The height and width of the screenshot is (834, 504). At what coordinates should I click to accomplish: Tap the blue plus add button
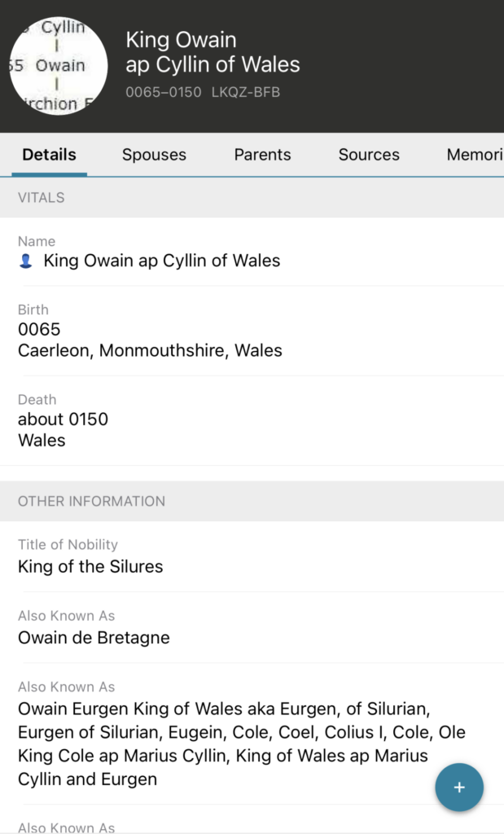pyautogui.click(x=459, y=788)
